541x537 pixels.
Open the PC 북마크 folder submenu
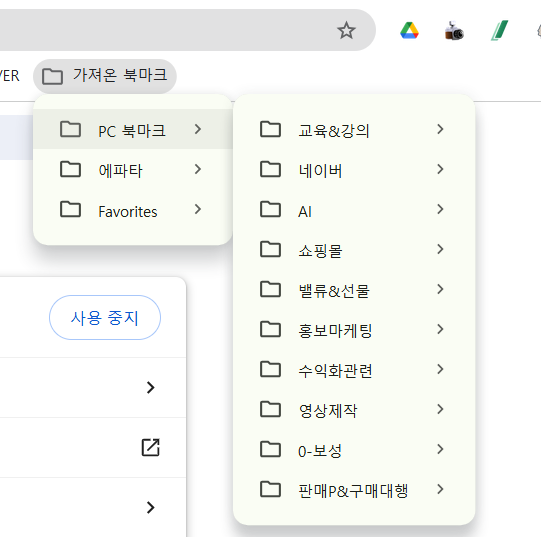click(133, 129)
